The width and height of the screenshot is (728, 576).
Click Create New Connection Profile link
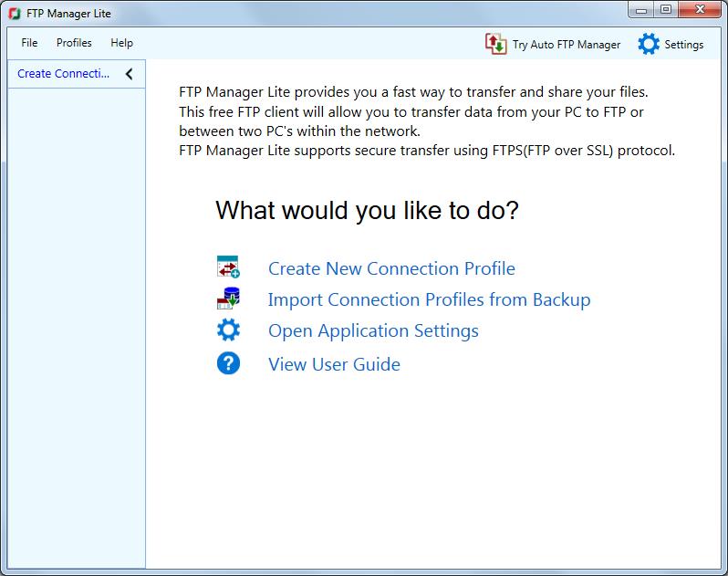click(x=392, y=268)
